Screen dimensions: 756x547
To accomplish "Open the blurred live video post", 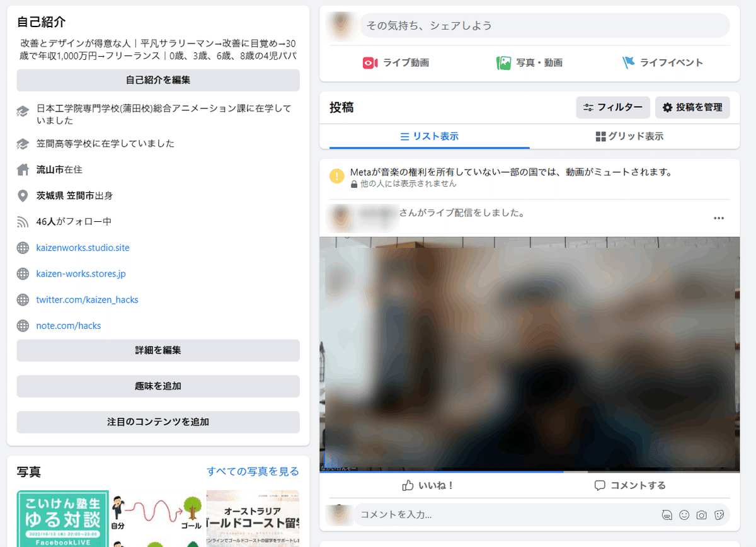I will [x=529, y=355].
